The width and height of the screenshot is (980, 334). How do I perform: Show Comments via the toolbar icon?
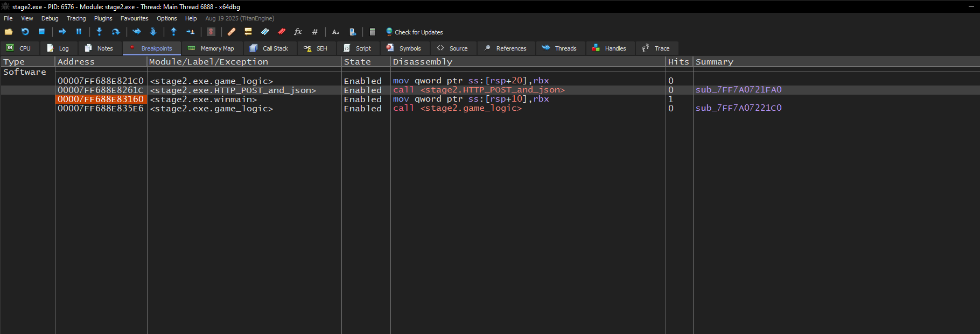click(x=248, y=32)
